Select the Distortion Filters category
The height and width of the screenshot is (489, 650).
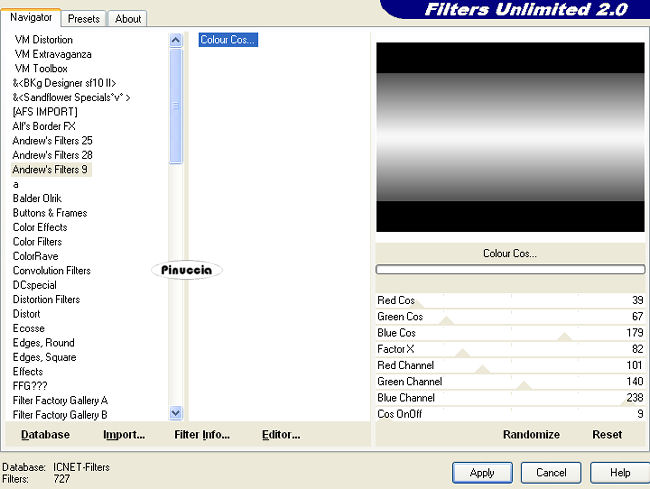(46, 299)
